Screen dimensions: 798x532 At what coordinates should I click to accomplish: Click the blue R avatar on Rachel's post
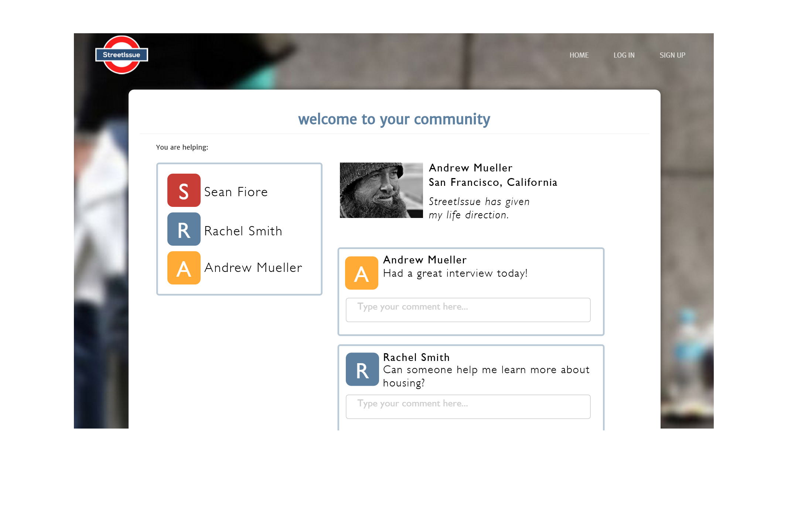[362, 369]
